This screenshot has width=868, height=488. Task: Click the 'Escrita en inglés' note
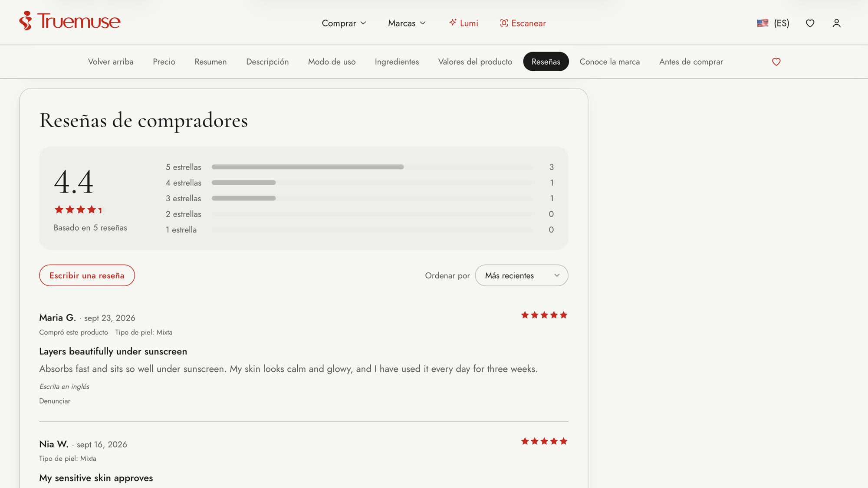tap(64, 386)
